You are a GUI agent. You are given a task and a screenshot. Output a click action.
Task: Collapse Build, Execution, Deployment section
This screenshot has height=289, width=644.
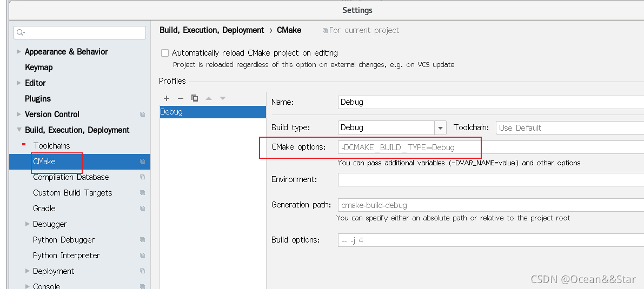tap(18, 130)
